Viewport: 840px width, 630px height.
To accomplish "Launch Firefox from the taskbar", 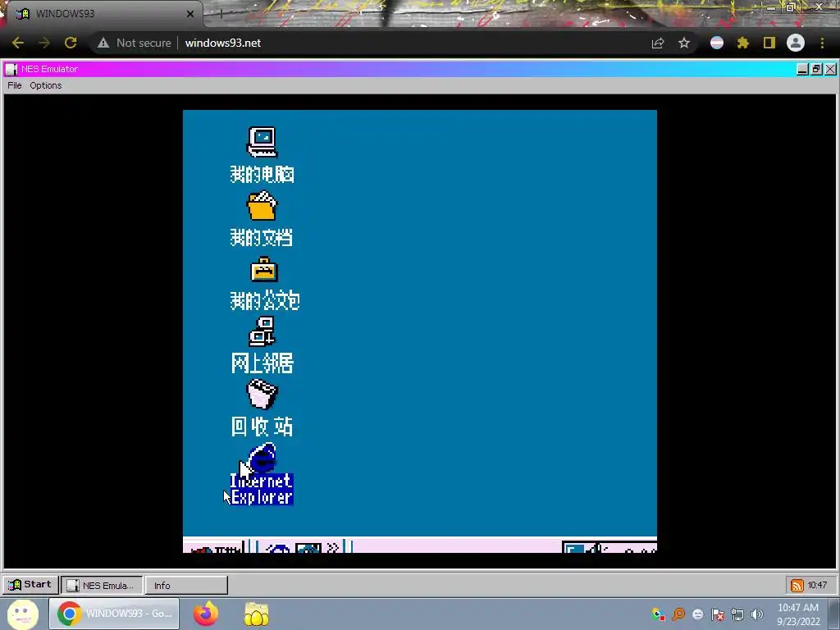I will [x=206, y=614].
